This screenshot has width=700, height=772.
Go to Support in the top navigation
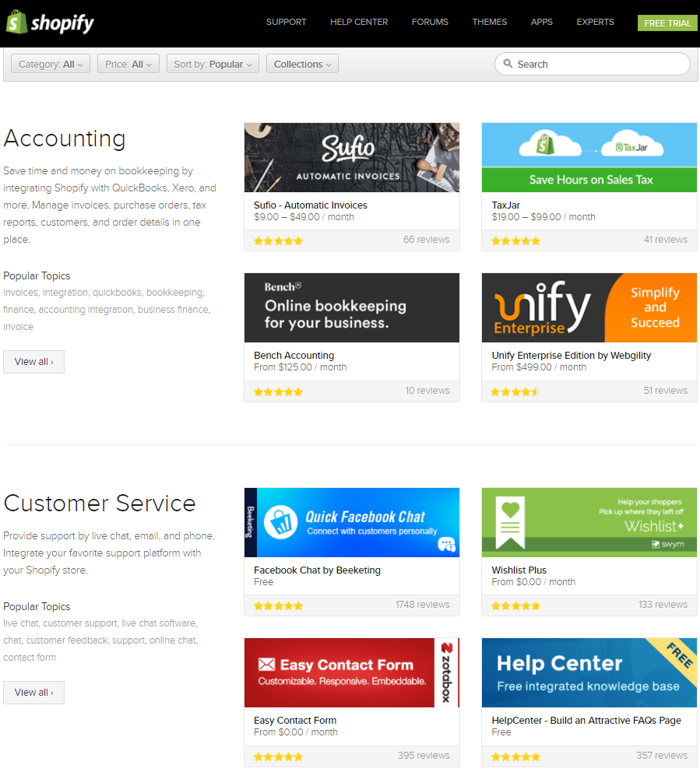point(287,22)
